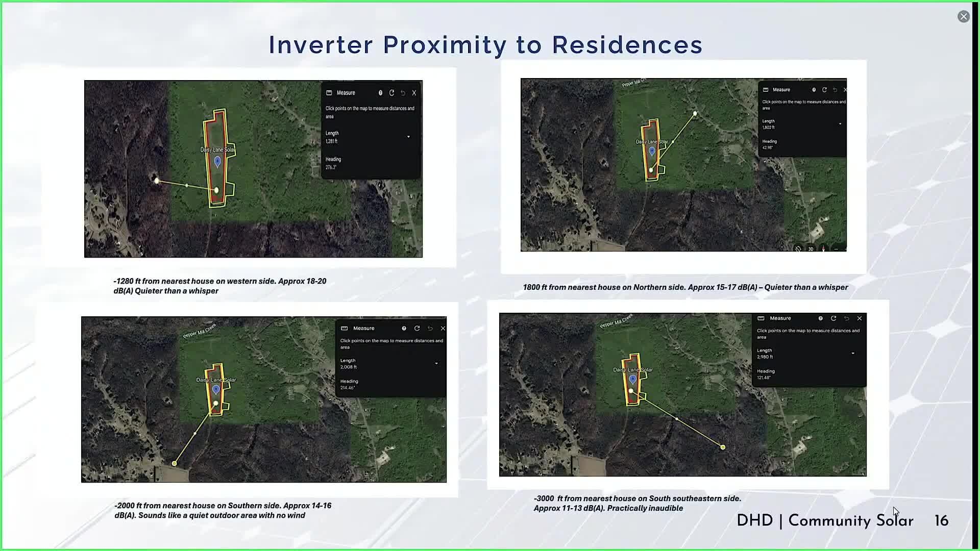The width and height of the screenshot is (980, 551).
Task: Click the western house endpoint on top-left map
Action: click(x=157, y=180)
